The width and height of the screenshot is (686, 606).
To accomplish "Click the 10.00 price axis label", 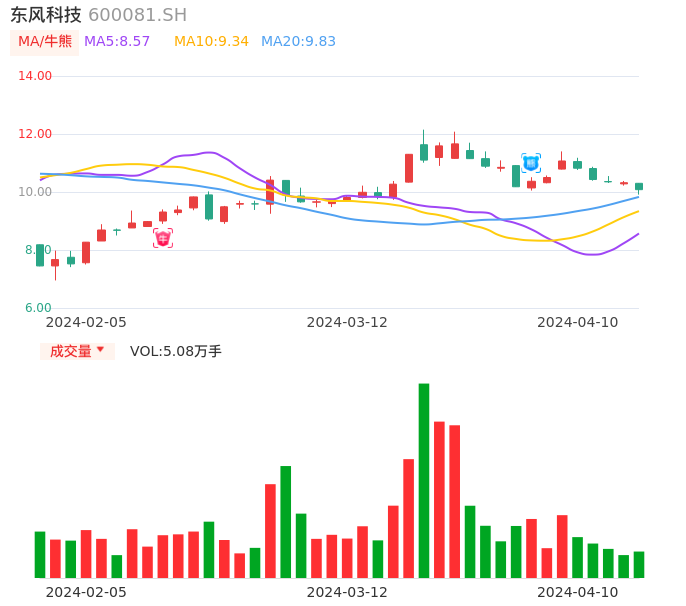I will [35, 192].
